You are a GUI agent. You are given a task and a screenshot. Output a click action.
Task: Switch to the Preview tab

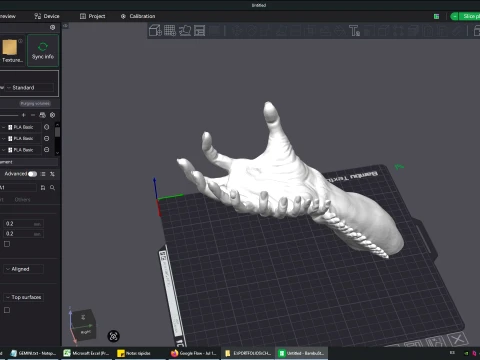click(x=7, y=16)
